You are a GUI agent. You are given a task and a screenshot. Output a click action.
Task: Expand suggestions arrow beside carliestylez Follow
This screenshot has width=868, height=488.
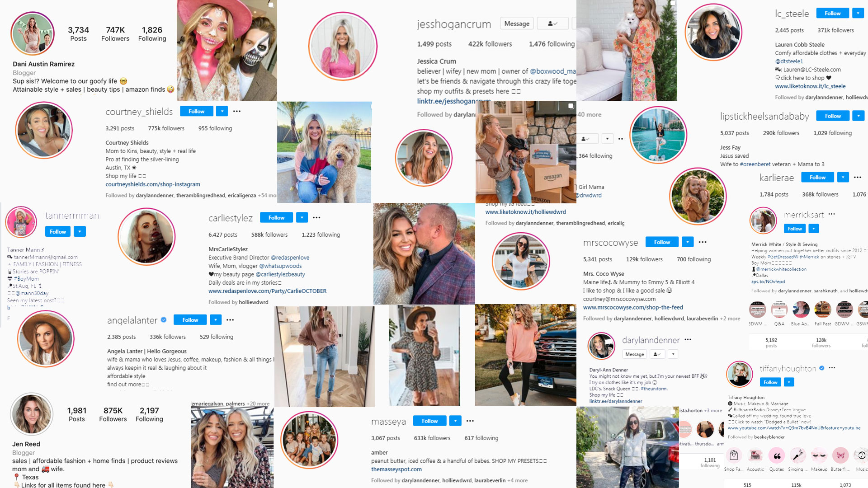pos(302,217)
